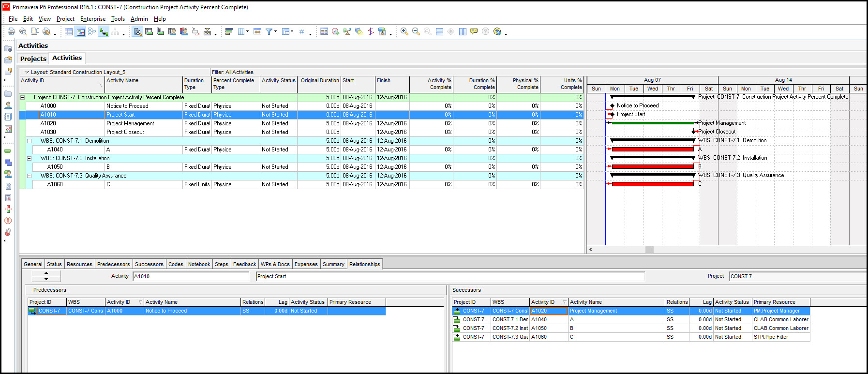Viewport: 868px width, 374px height.
Task: Toggle Resource Usage Spreadsheet bottom layout
Action: click(x=172, y=31)
